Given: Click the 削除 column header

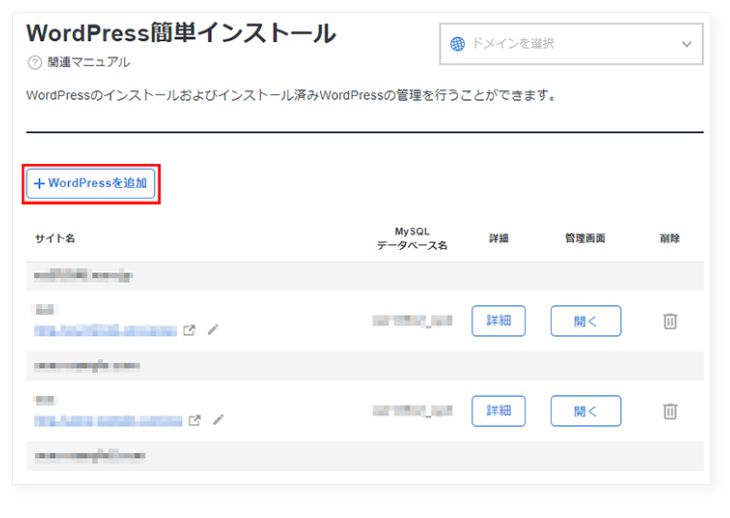Looking at the screenshot, I should pyautogui.click(x=670, y=239).
